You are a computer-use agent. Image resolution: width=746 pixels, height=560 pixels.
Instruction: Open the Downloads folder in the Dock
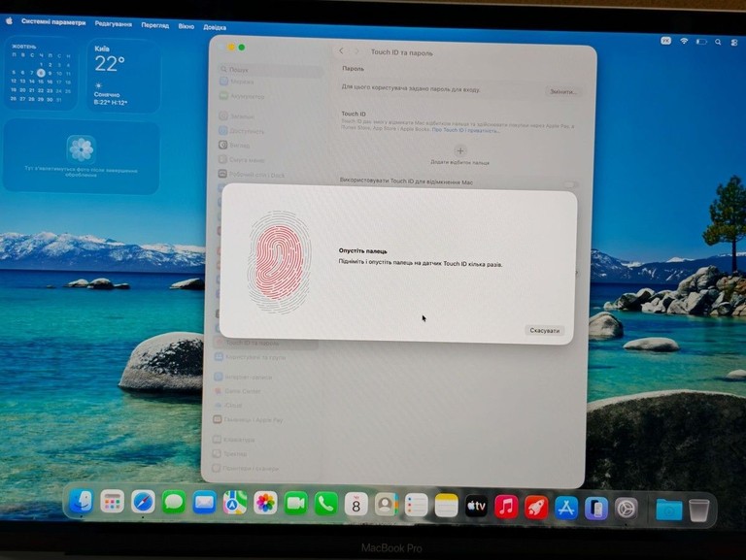669,511
